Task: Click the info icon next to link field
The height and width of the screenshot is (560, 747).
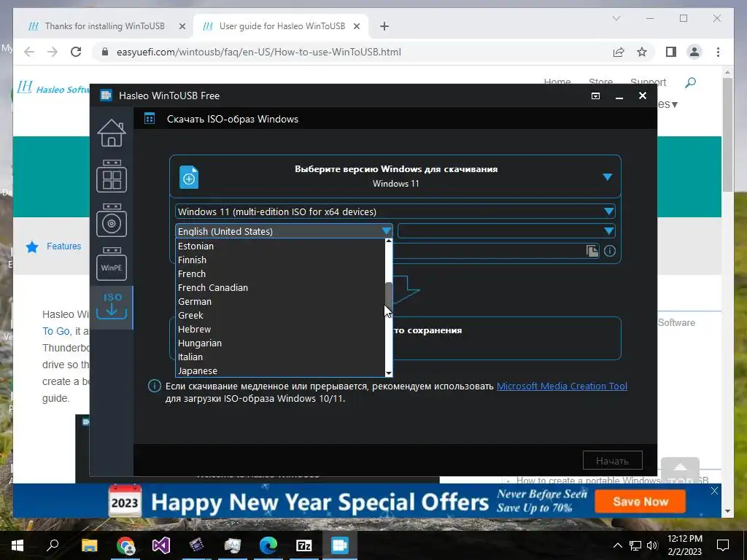Action: pyautogui.click(x=610, y=251)
